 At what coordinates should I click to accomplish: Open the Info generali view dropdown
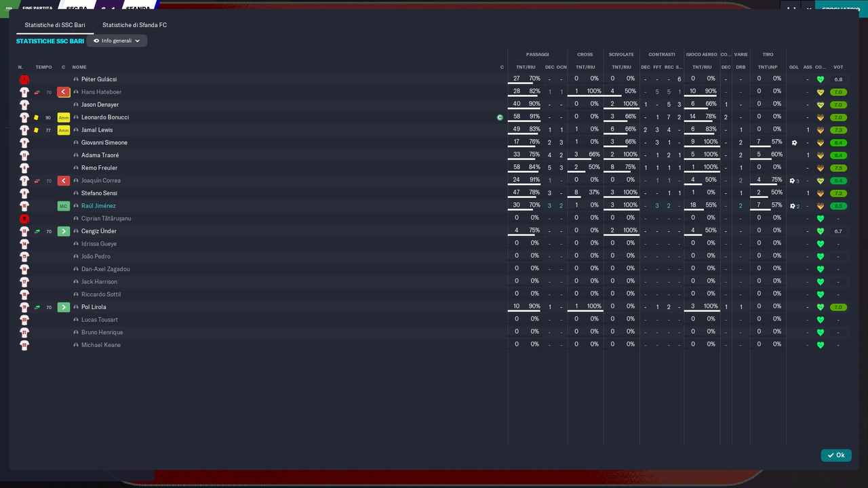(117, 41)
